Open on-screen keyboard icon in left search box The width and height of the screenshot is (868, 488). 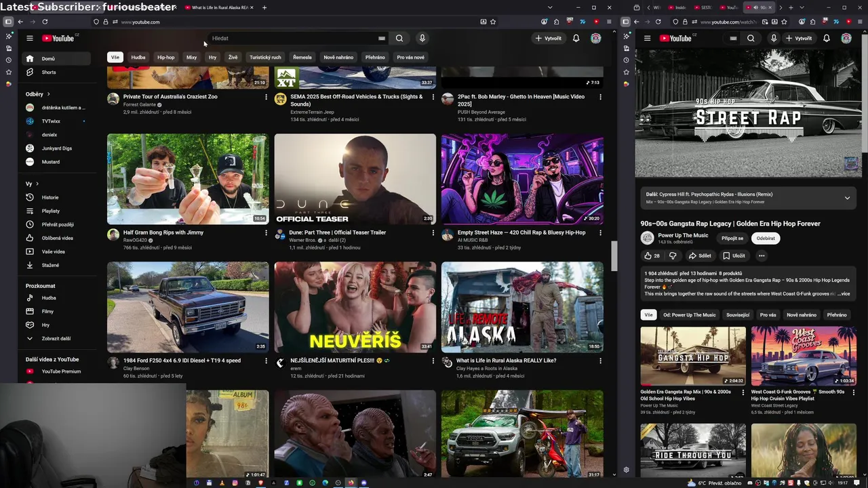[x=382, y=39]
